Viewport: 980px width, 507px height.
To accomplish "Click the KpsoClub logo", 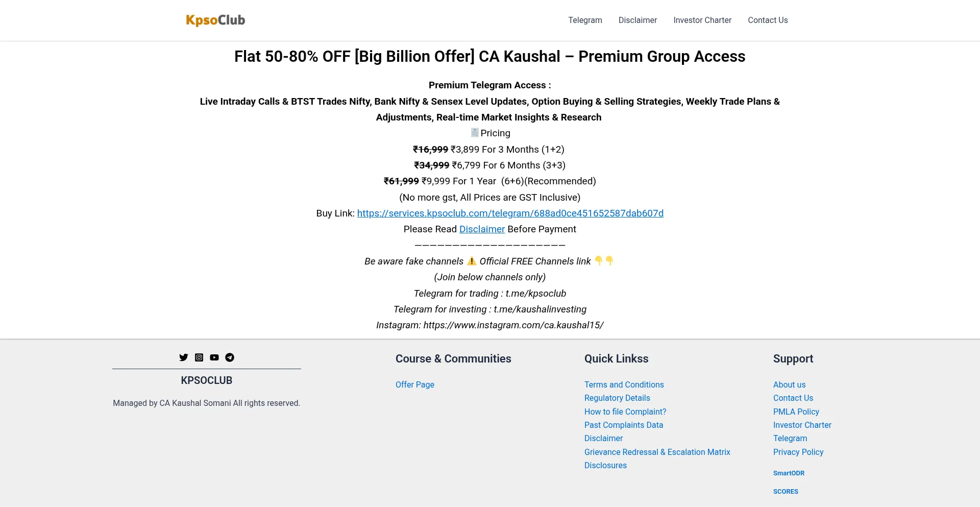I will [215, 20].
